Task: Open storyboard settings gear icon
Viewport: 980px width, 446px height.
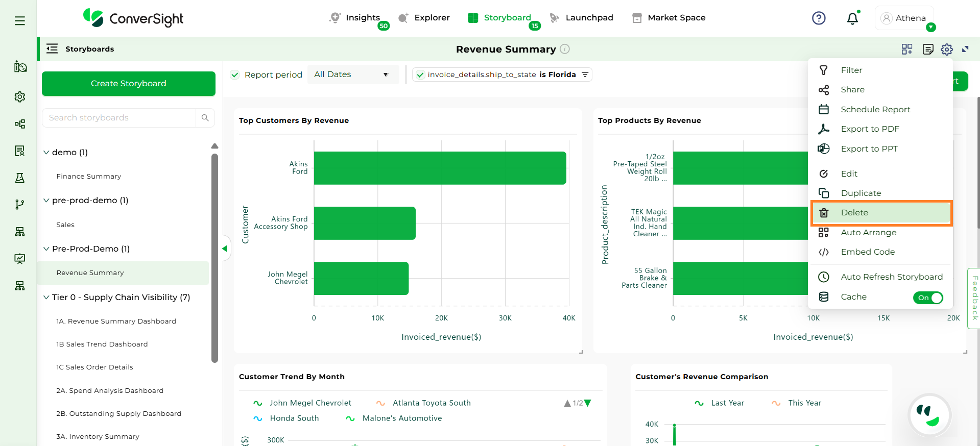Action: [947, 49]
